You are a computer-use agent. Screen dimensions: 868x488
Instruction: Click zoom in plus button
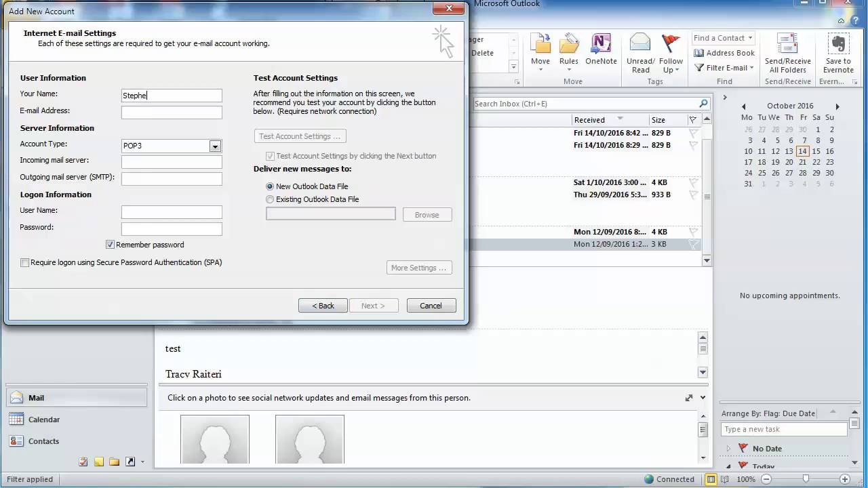click(846, 479)
